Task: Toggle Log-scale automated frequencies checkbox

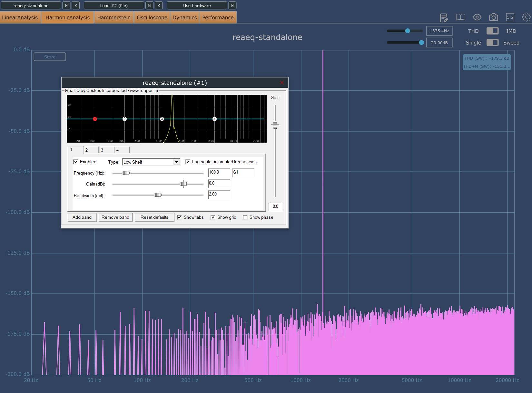Action: [188, 162]
